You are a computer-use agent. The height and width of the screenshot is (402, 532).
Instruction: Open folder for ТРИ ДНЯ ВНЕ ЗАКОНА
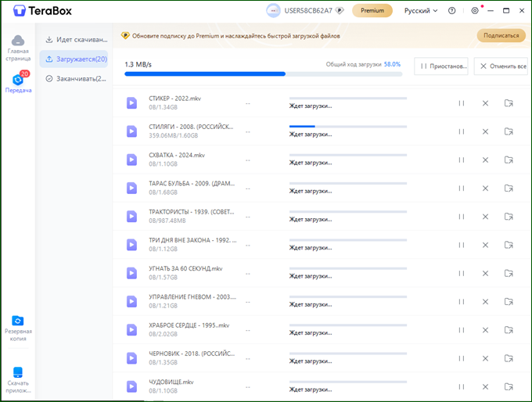pyautogui.click(x=509, y=245)
